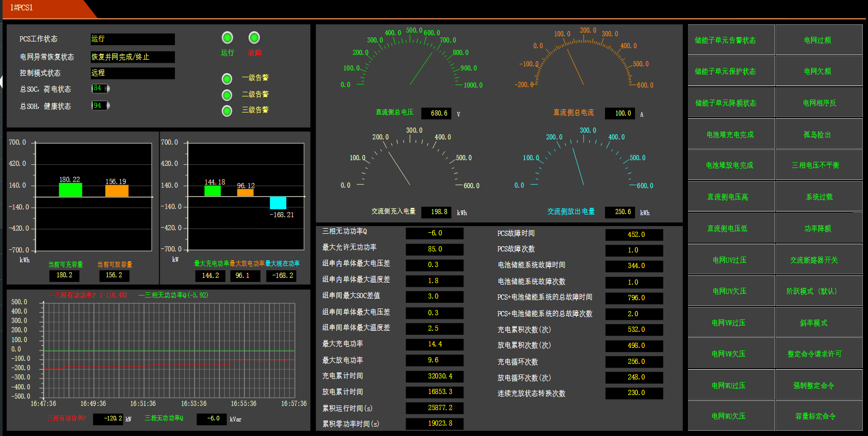Click the 强制整定命令 button
This screenshot has width=868, height=436.
click(819, 385)
